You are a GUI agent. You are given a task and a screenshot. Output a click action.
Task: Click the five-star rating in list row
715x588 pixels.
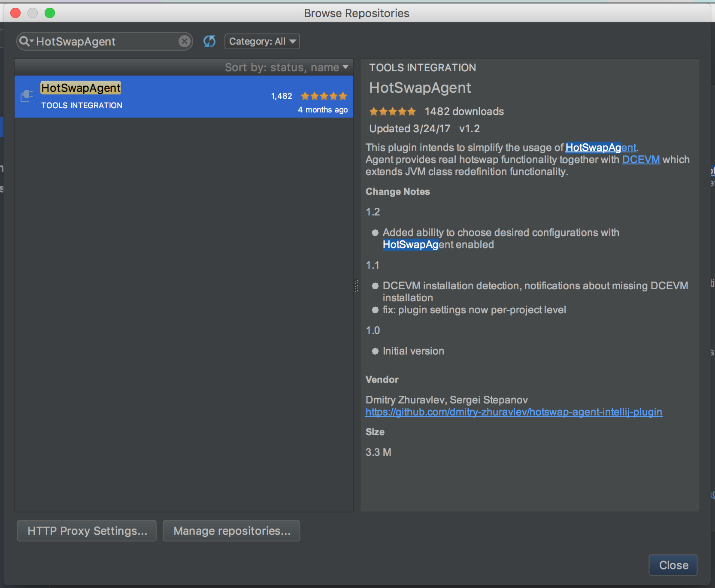point(324,96)
